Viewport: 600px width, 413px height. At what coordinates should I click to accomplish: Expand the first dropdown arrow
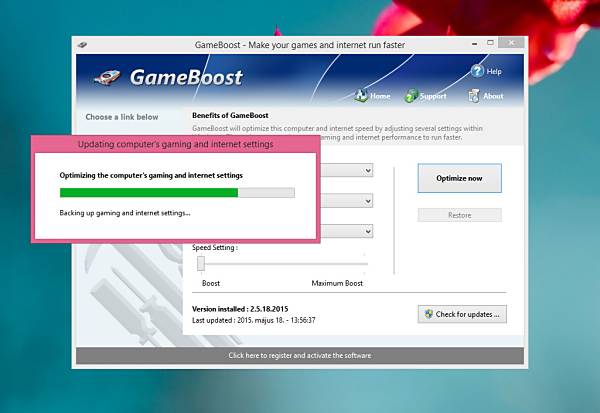pyautogui.click(x=368, y=170)
